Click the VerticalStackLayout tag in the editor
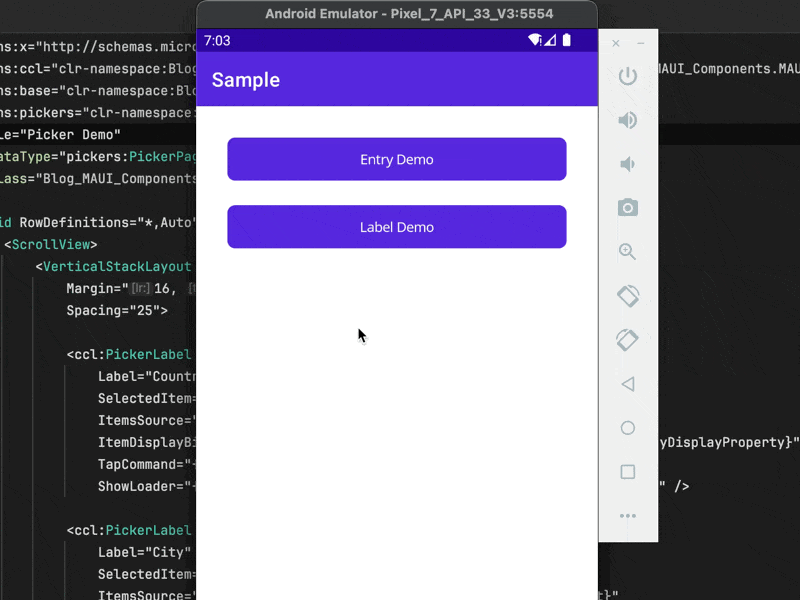Screen dimensions: 800x600 (113, 266)
